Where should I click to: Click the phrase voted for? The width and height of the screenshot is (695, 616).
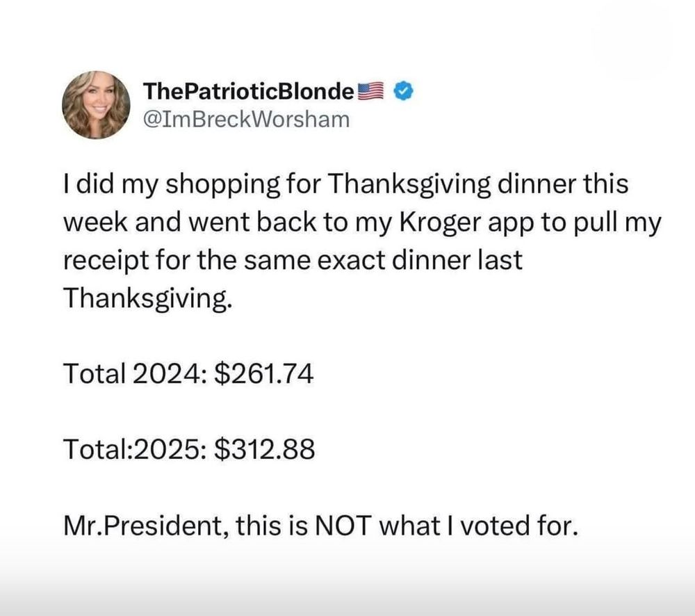click(x=519, y=525)
